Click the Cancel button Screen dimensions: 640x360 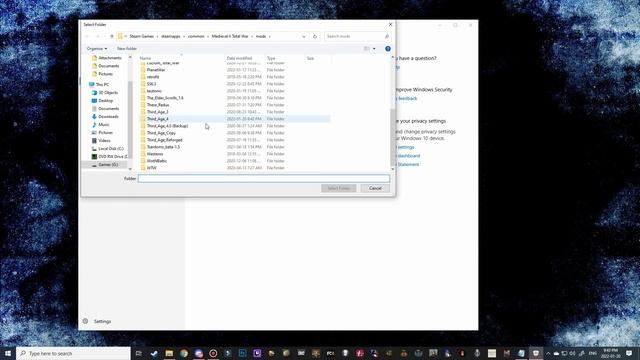tap(375, 188)
